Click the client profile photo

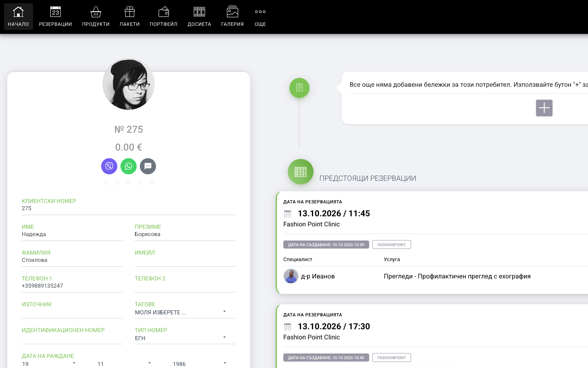tap(129, 84)
